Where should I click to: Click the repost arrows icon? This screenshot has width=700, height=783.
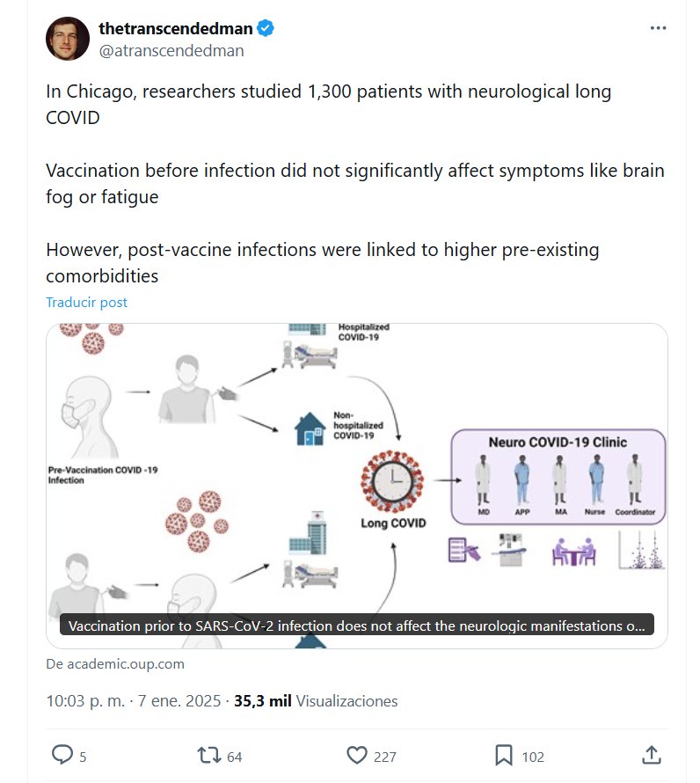click(x=208, y=755)
